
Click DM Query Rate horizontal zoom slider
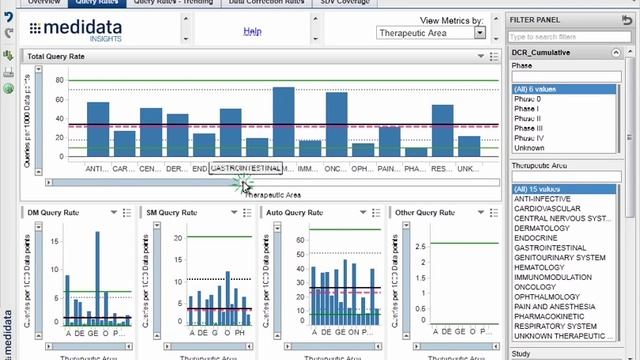click(x=89, y=347)
